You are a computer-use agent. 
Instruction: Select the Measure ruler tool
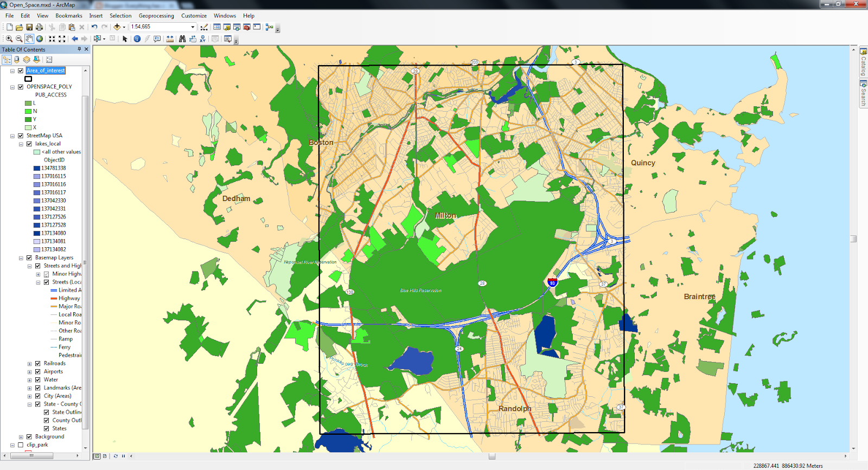(x=170, y=38)
